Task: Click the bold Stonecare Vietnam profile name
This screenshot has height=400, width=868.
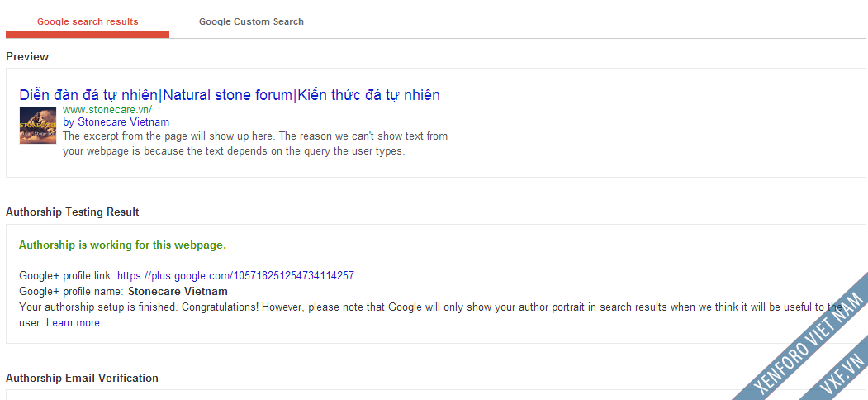Action: [178, 291]
